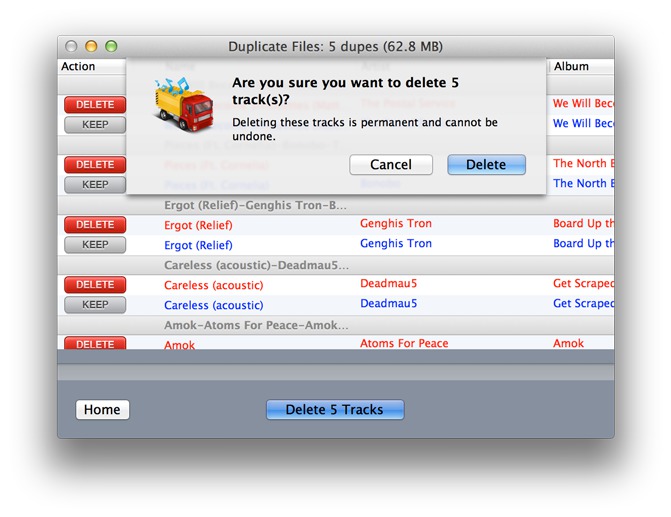The width and height of the screenshot is (671, 517).
Task: Click the truck icon in the delete dialog
Action: pos(183,104)
